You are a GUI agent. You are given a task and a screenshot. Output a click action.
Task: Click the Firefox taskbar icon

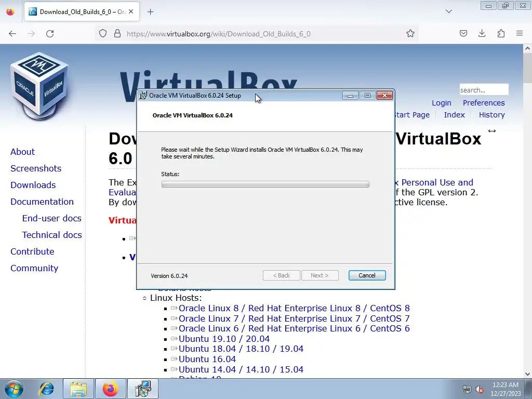[110, 389]
